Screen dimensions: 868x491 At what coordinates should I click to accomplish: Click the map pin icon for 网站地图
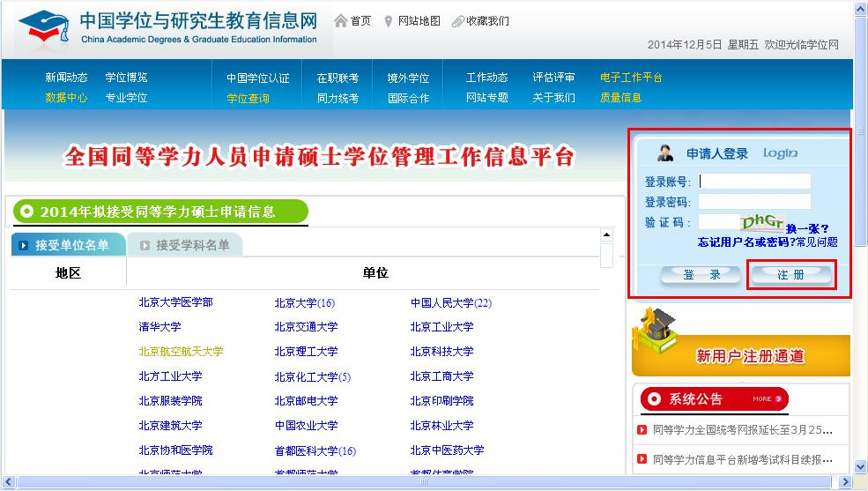pos(389,21)
